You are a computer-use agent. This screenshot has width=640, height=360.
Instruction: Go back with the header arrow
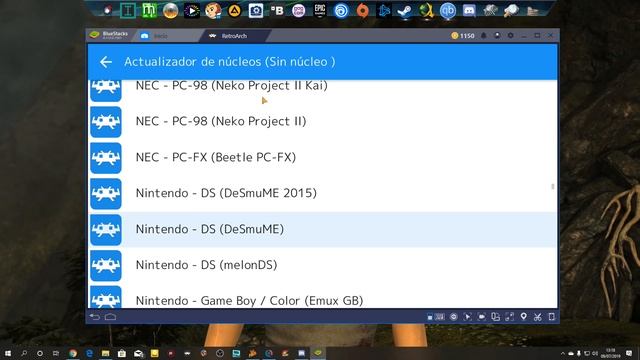(106, 62)
